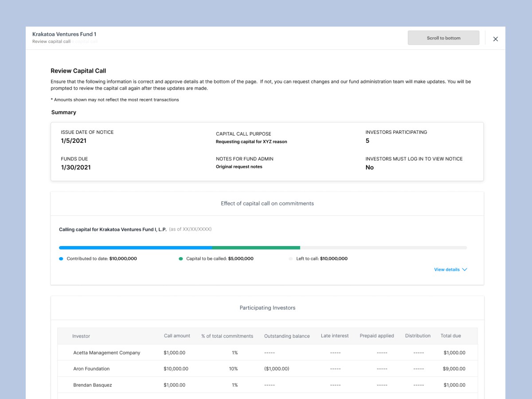Click the Call amount column header
This screenshot has width=532, height=399.
(x=177, y=336)
